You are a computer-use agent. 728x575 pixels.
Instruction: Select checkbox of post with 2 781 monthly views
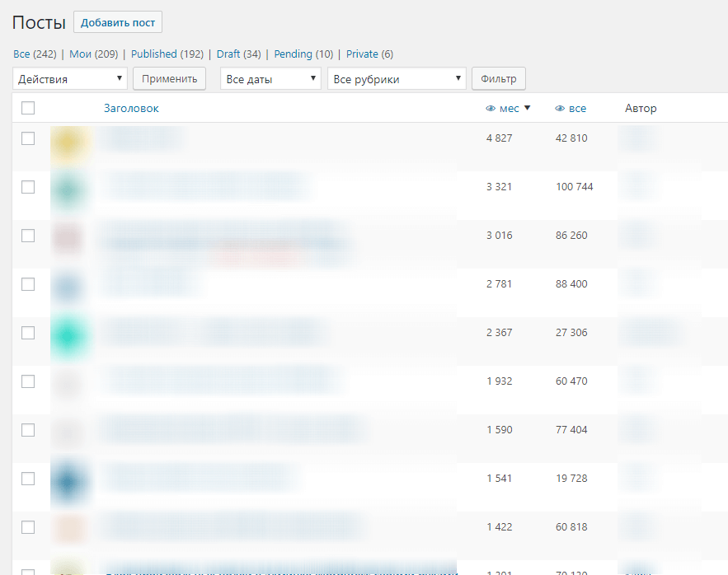[x=28, y=284]
